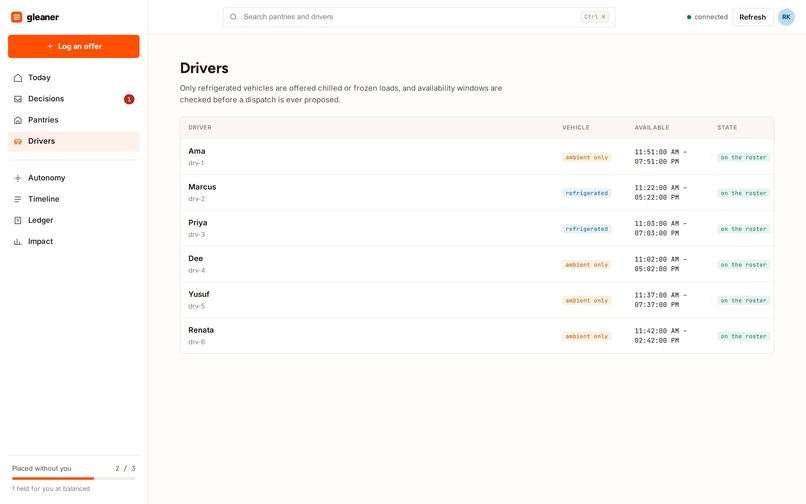Open the Today page

pyautogui.click(x=74, y=78)
